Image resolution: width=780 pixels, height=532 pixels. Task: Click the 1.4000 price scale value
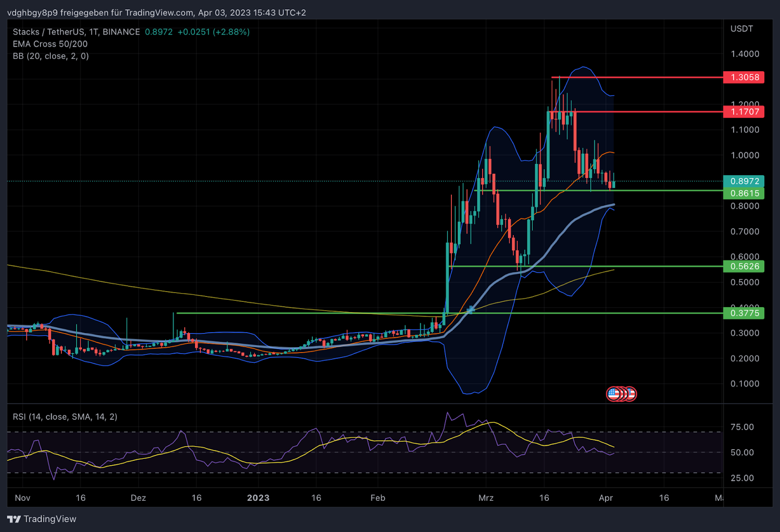(745, 54)
